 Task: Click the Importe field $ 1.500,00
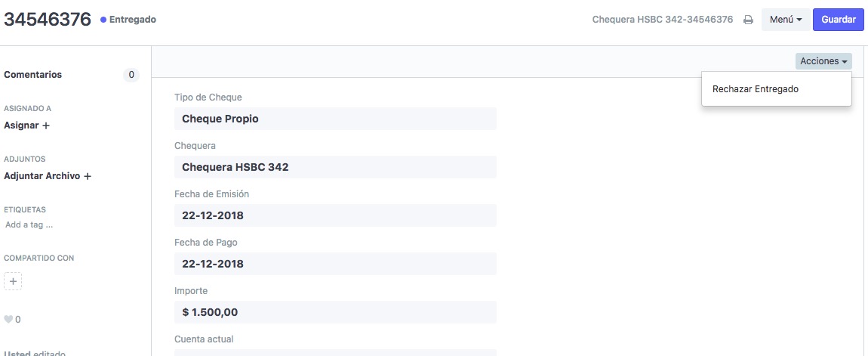pyautogui.click(x=335, y=312)
